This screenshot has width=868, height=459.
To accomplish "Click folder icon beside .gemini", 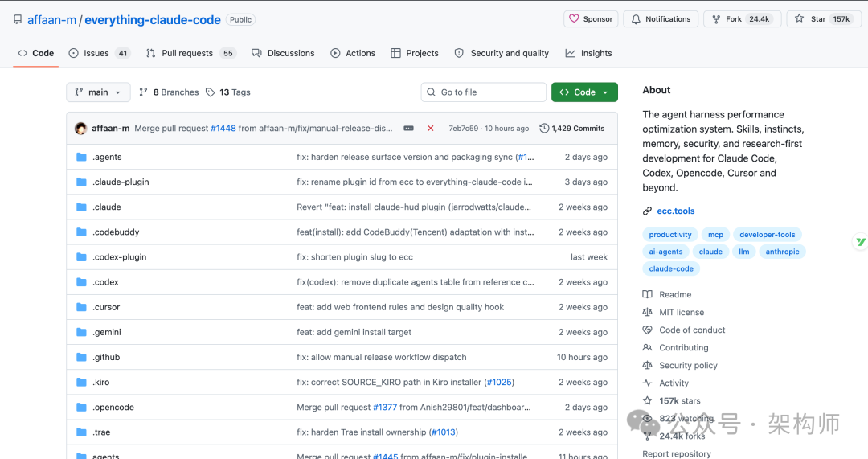I will click(81, 332).
